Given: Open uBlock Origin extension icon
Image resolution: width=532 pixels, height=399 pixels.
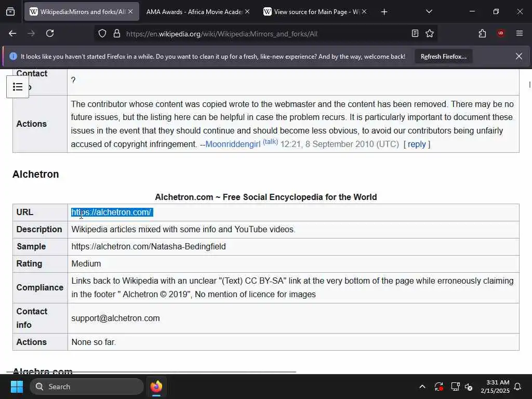Looking at the screenshot, I should [x=500, y=33].
